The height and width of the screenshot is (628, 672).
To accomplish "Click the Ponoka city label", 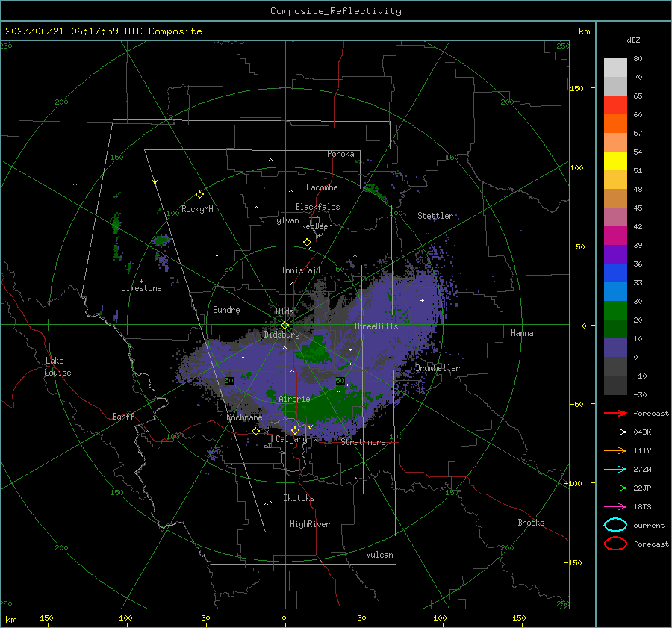I will coord(340,154).
